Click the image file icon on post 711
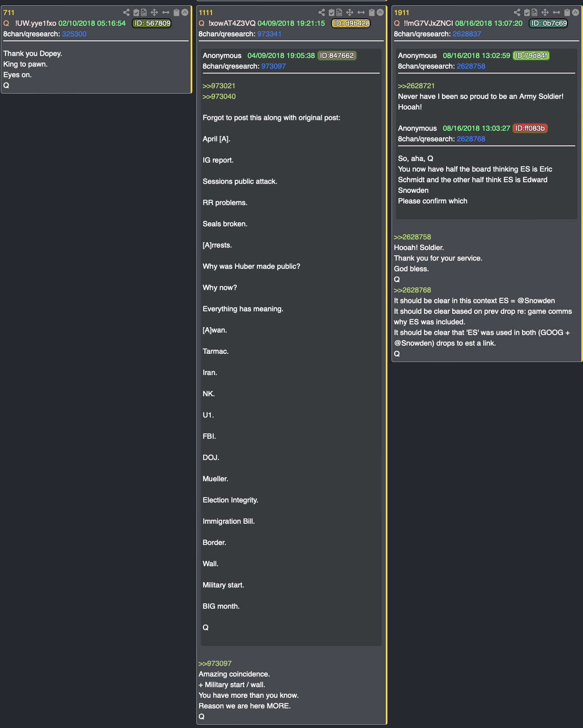 coord(144,13)
